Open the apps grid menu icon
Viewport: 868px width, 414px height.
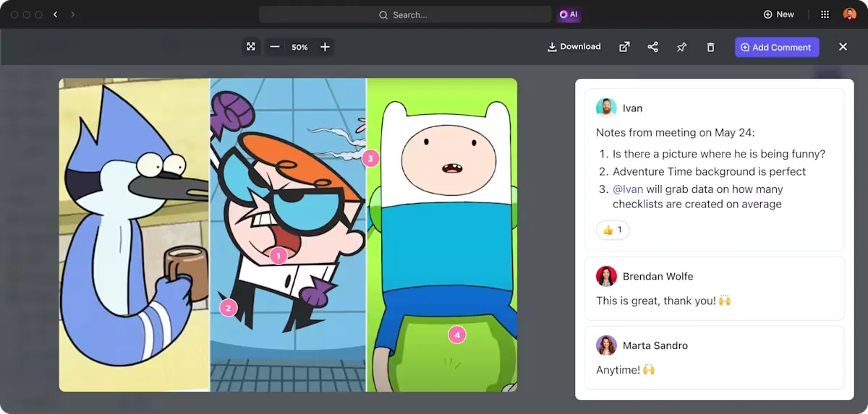825,14
